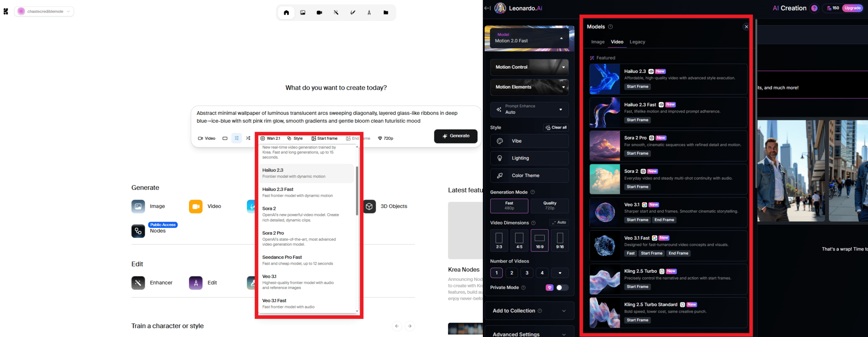
Task: Open the Wan 2.1 model selector
Action: point(270,138)
